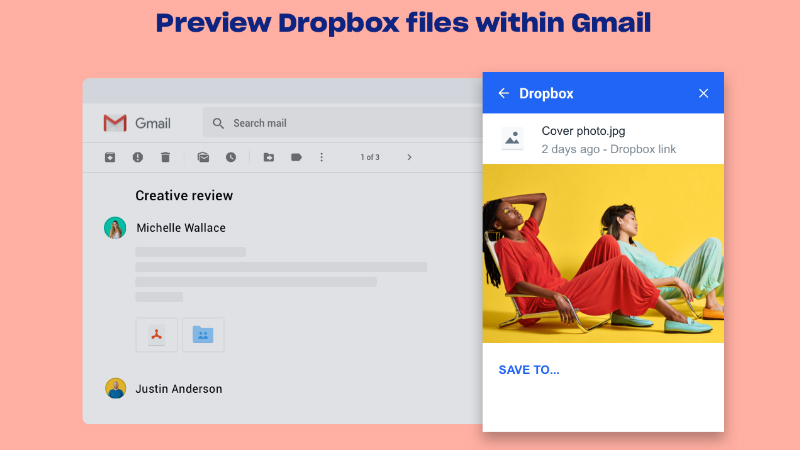Click Justin Anderson's avatar
The image size is (800, 450).
[x=116, y=388]
